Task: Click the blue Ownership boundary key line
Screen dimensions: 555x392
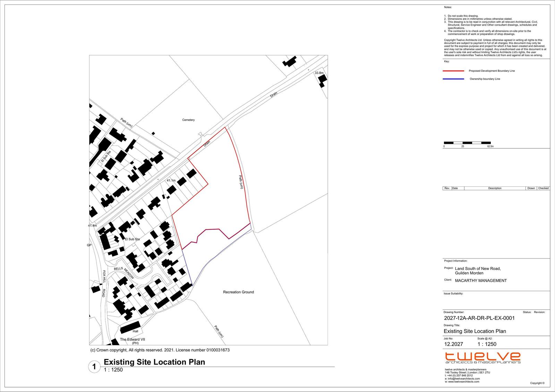Action: click(x=453, y=79)
